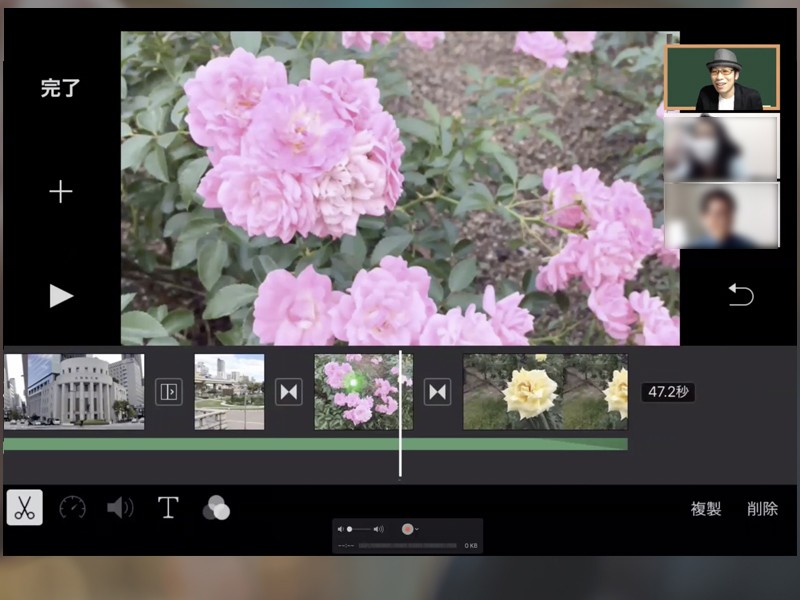Click the transition icon before pink roses clip
800x600 pixels.
tap(289, 392)
